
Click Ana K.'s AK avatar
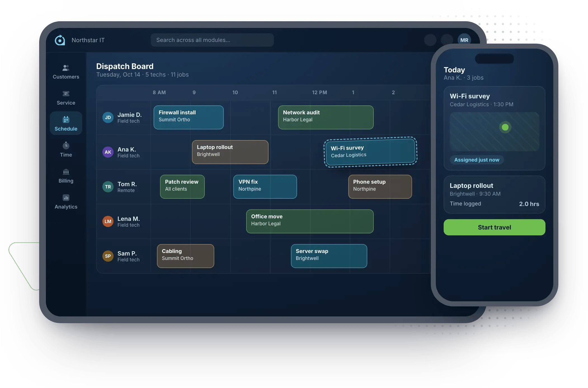[x=108, y=152]
